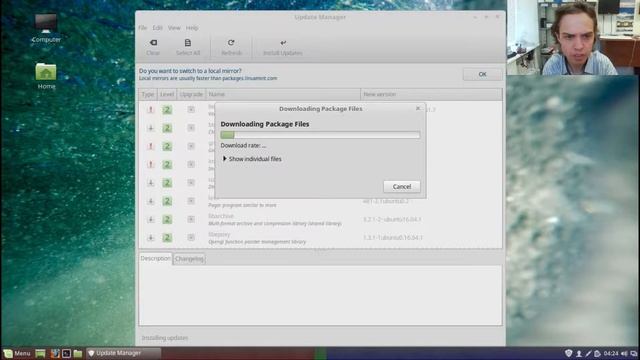Toggle the upgrade checkbox for libepoxy

coord(191,237)
